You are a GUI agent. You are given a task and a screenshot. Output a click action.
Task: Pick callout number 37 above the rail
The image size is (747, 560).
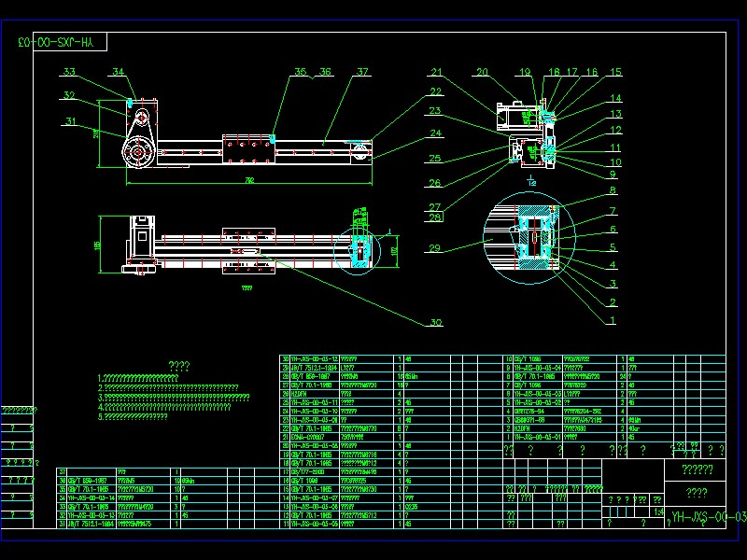362,72
